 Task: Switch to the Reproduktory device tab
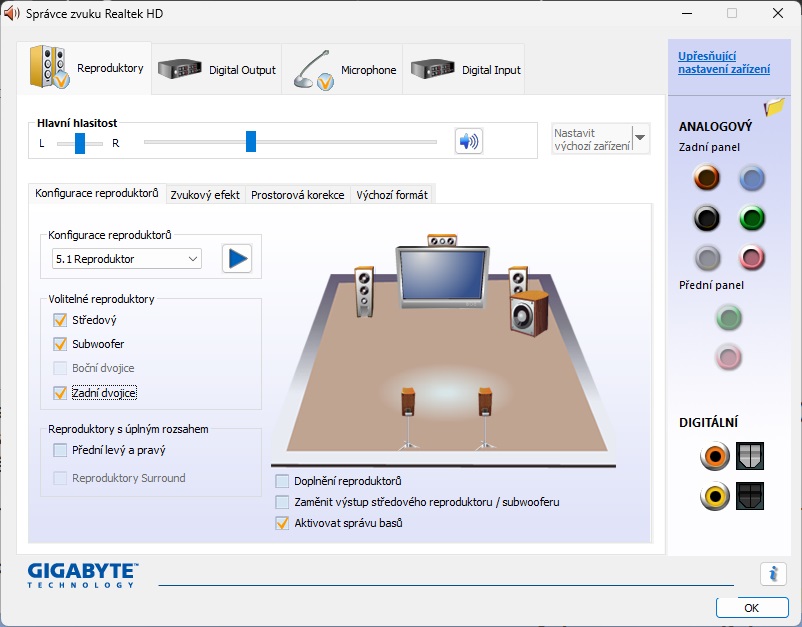click(84, 69)
